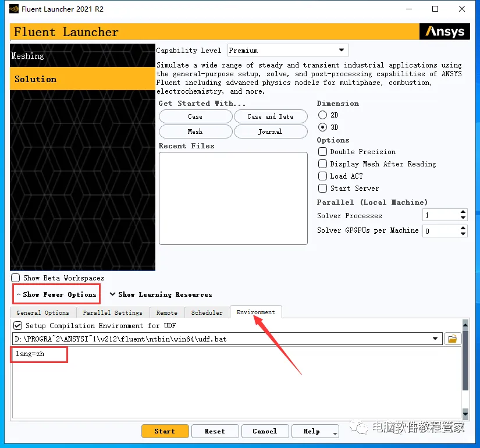Open the Help button dropdown arrow
Viewport: 480px width, 448px height.
(x=335, y=433)
